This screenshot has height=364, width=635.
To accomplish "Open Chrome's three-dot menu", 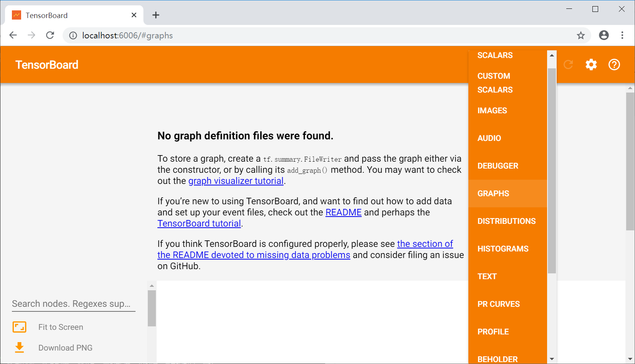I will 622,35.
